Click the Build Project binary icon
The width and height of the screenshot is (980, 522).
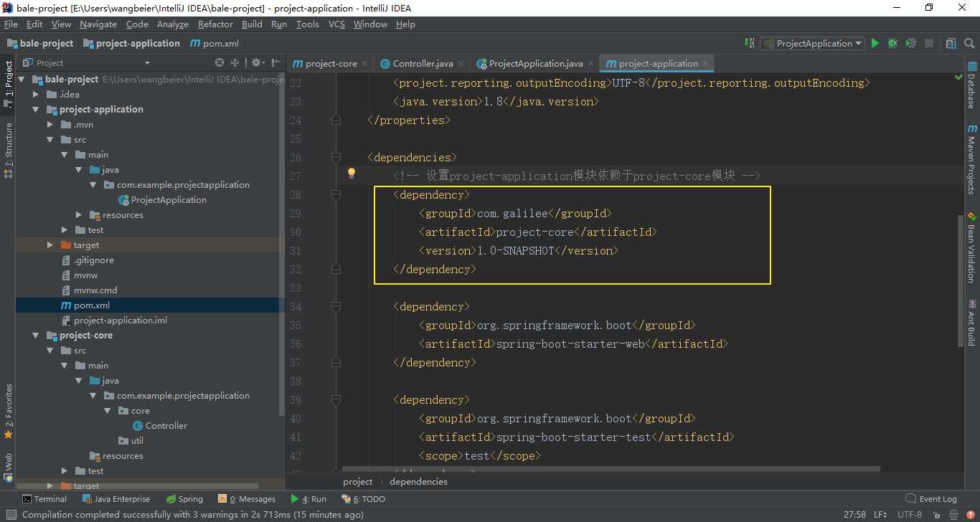click(750, 43)
